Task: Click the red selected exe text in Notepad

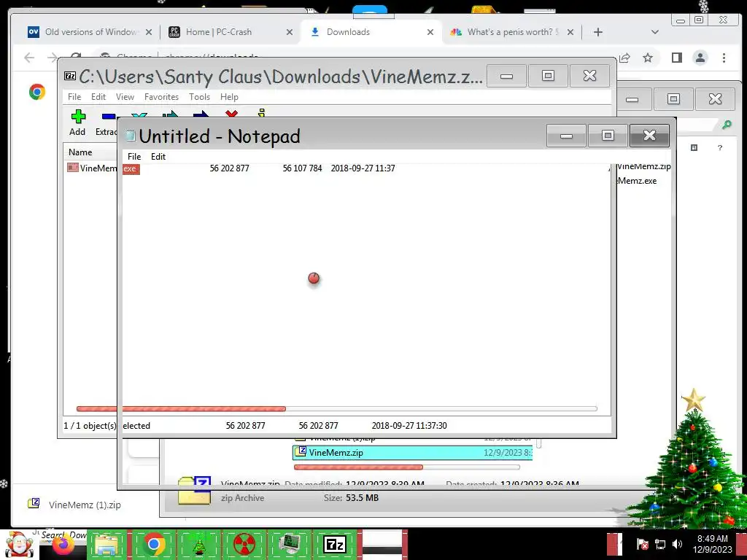Action: pos(131,168)
